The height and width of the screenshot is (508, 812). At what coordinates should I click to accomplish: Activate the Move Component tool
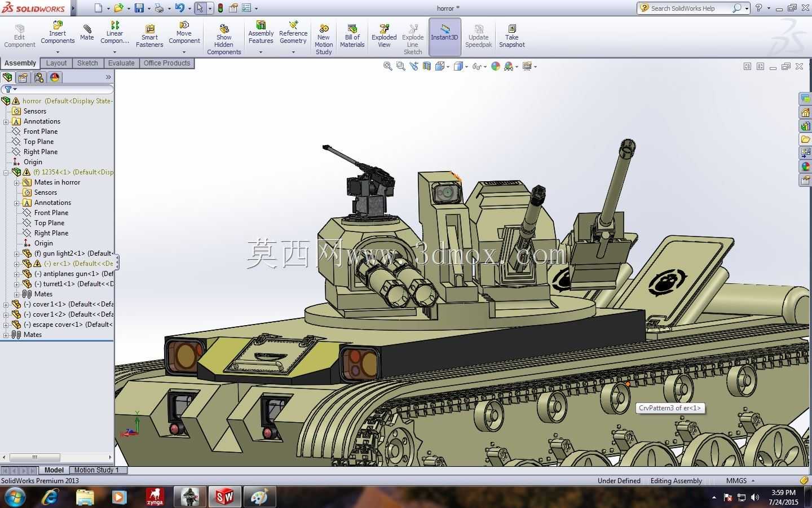pos(184,33)
